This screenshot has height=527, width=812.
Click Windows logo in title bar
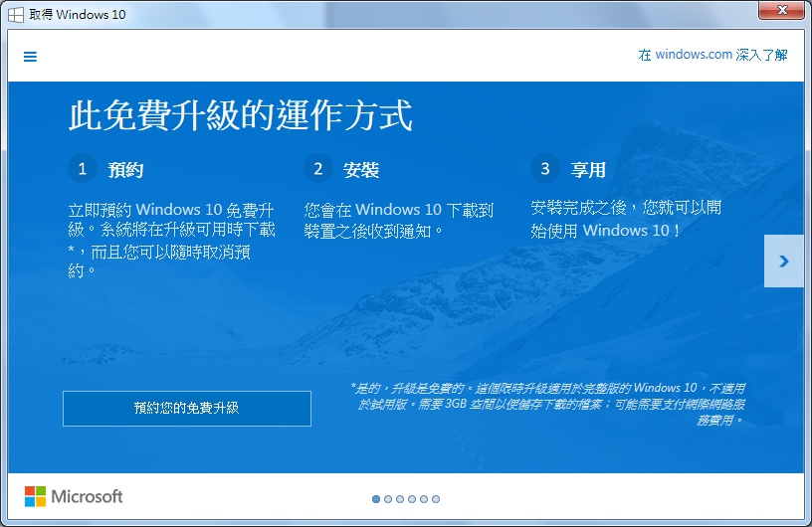click(x=16, y=15)
